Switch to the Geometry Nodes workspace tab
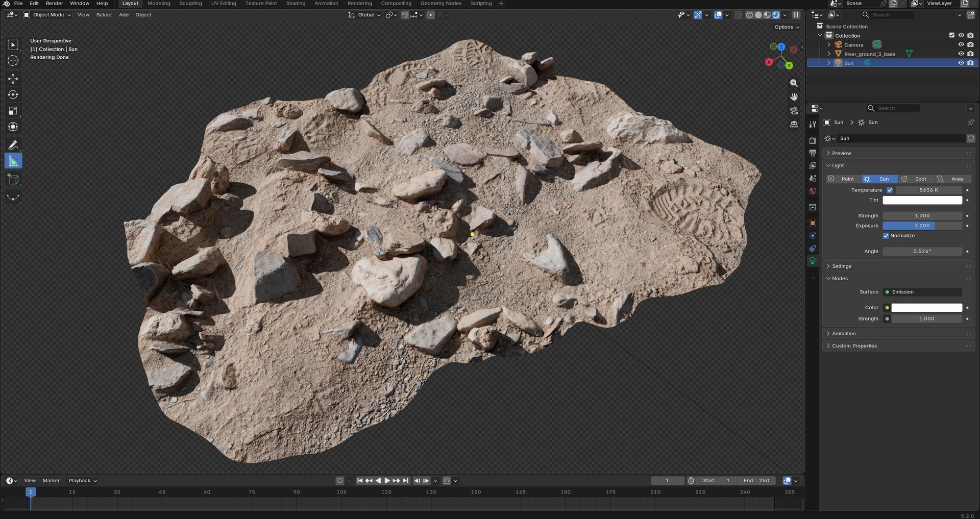The height and width of the screenshot is (519, 980). pos(441,3)
